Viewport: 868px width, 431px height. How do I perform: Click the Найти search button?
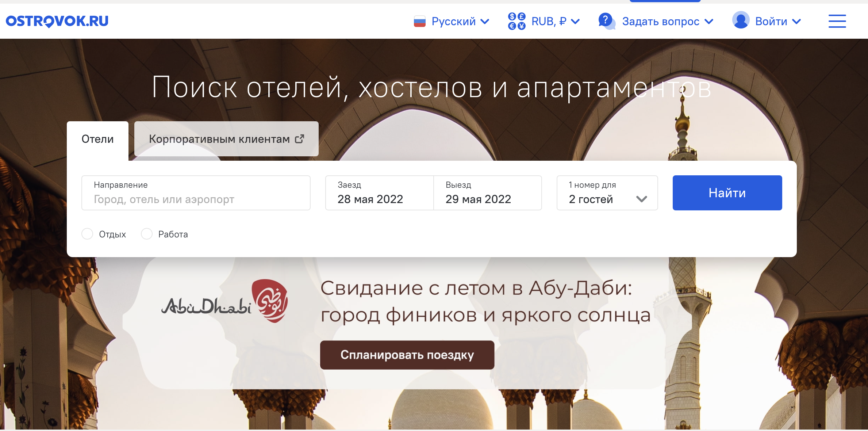(727, 193)
